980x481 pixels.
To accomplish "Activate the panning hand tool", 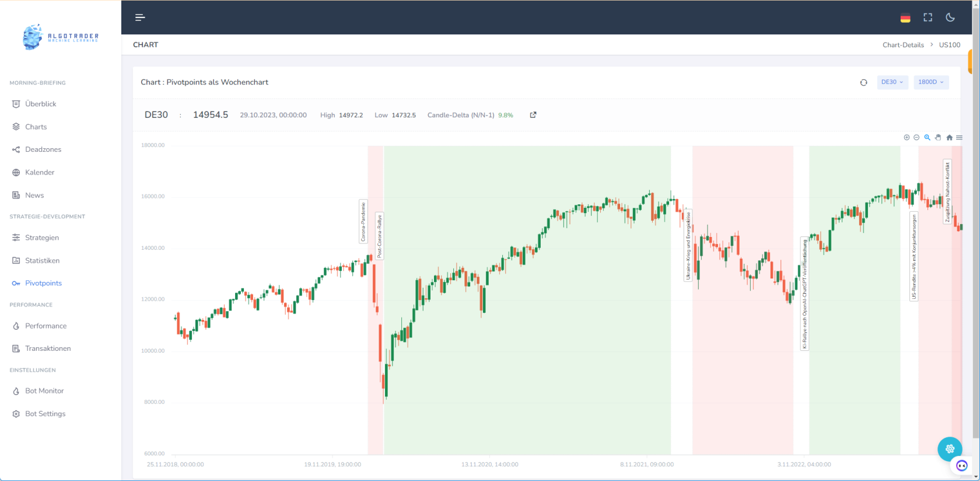I will (938, 138).
